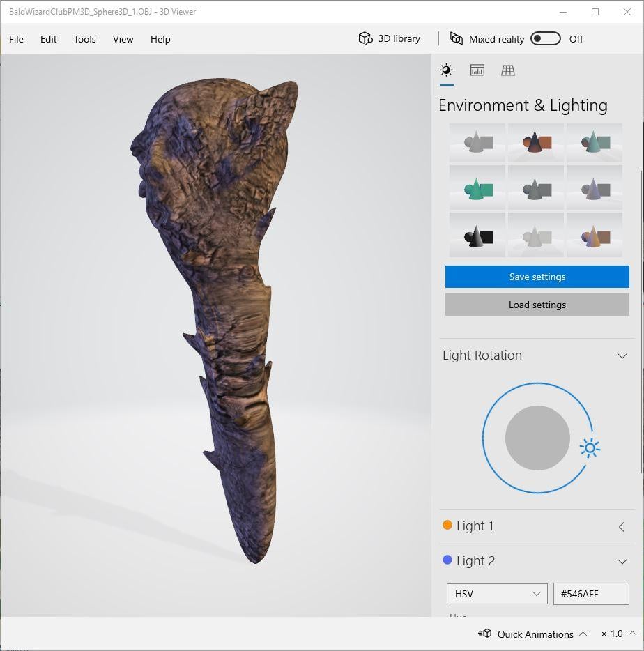Image resolution: width=644 pixels, height=651 pixels.
Task: Select the black lighting theme thumbnail
Action: pos(477,236)
